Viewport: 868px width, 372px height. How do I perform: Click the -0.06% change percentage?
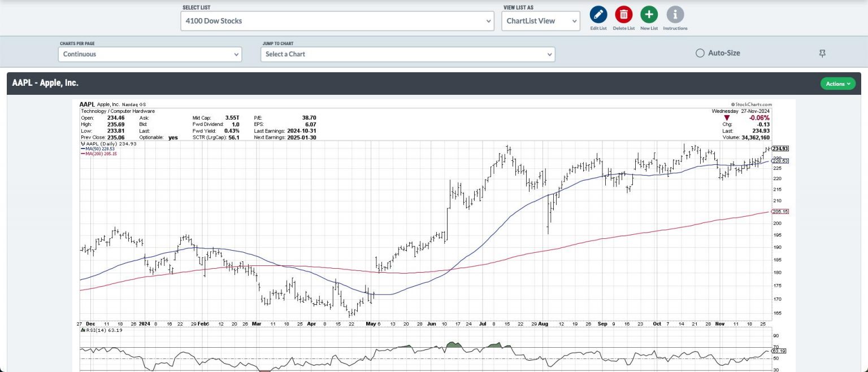(x=761, y=117)
